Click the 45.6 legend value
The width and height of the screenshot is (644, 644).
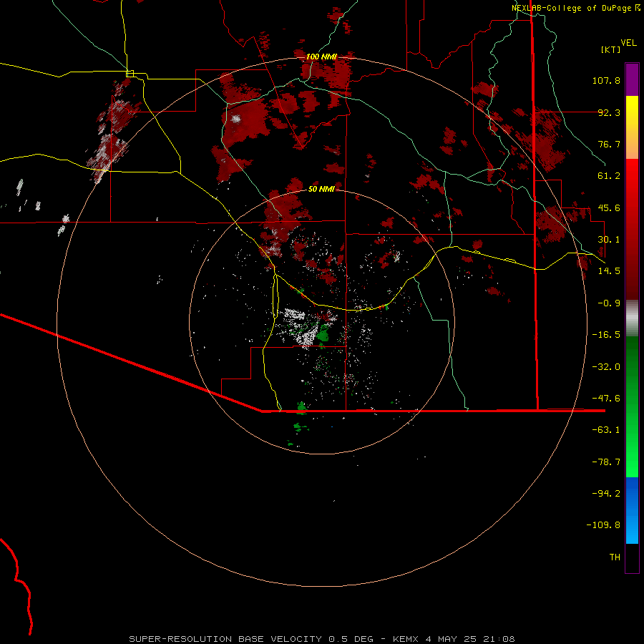coord(609,208)
